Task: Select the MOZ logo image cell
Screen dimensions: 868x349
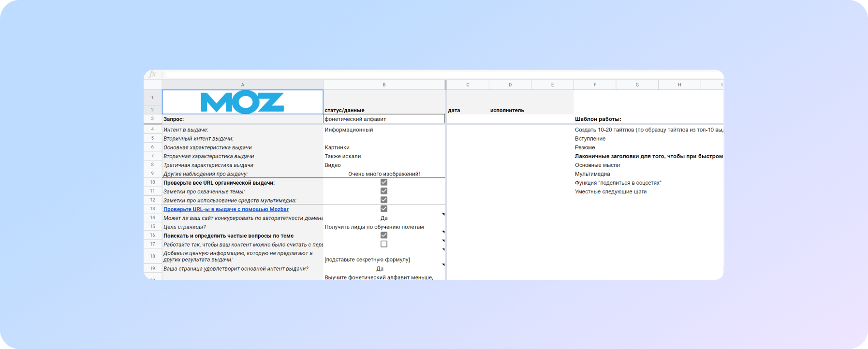Action: click(x=242, y=102)
